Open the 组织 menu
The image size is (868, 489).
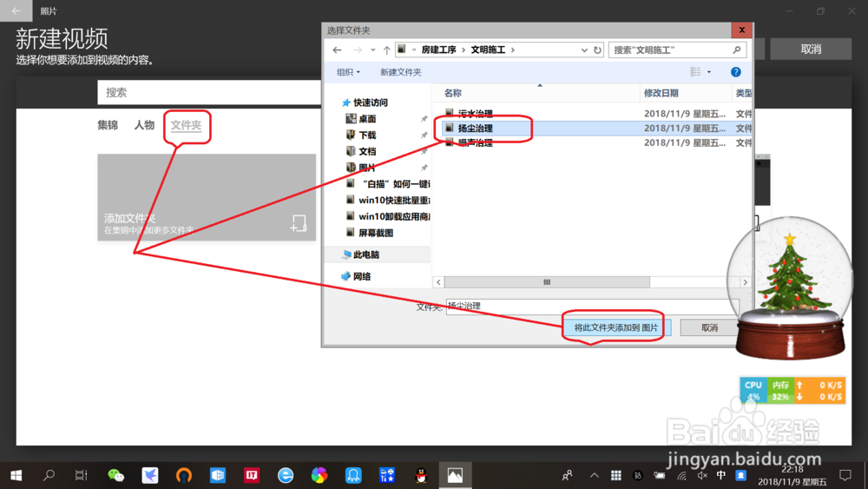[348, 72]
